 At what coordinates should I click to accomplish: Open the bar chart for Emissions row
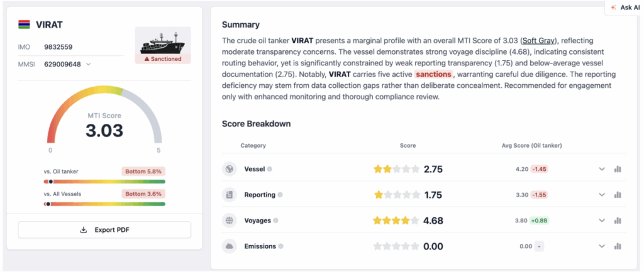pos(618,246)
